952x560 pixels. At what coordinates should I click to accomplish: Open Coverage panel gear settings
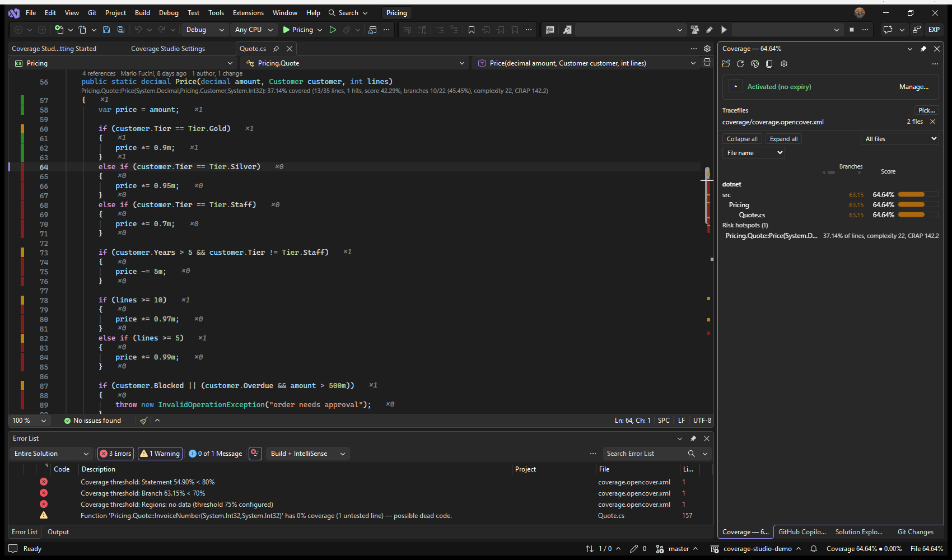[x=784, y=64]
